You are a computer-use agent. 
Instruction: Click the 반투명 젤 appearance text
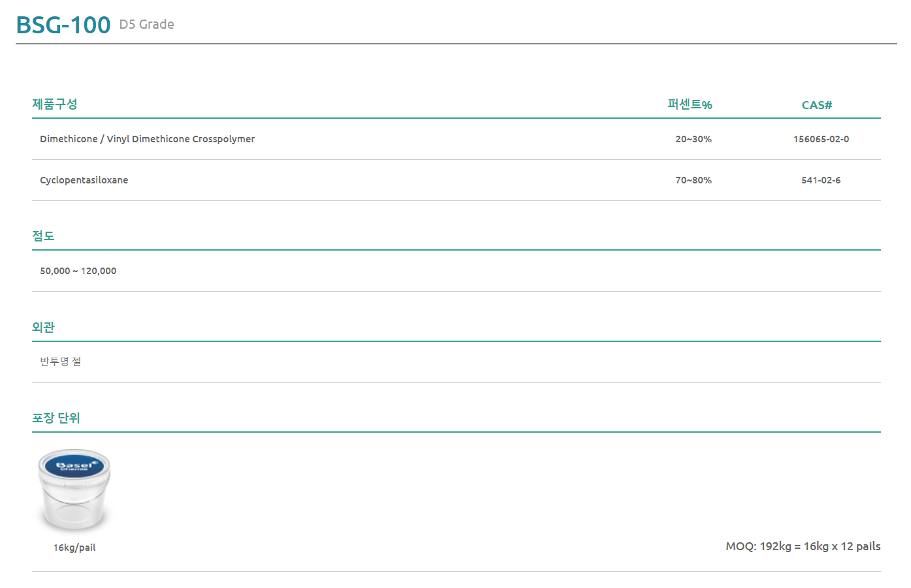(61, 362)
